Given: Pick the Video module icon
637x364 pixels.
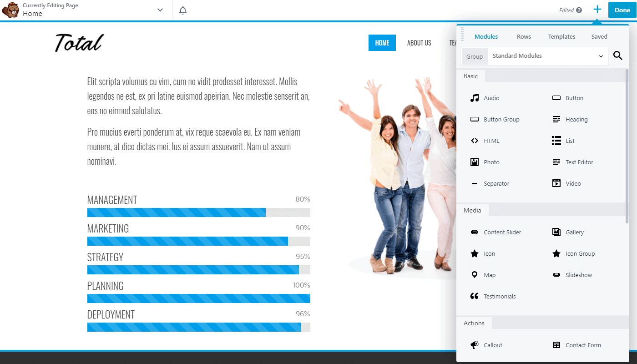Looking at the screenshot, I should (556, 183).
